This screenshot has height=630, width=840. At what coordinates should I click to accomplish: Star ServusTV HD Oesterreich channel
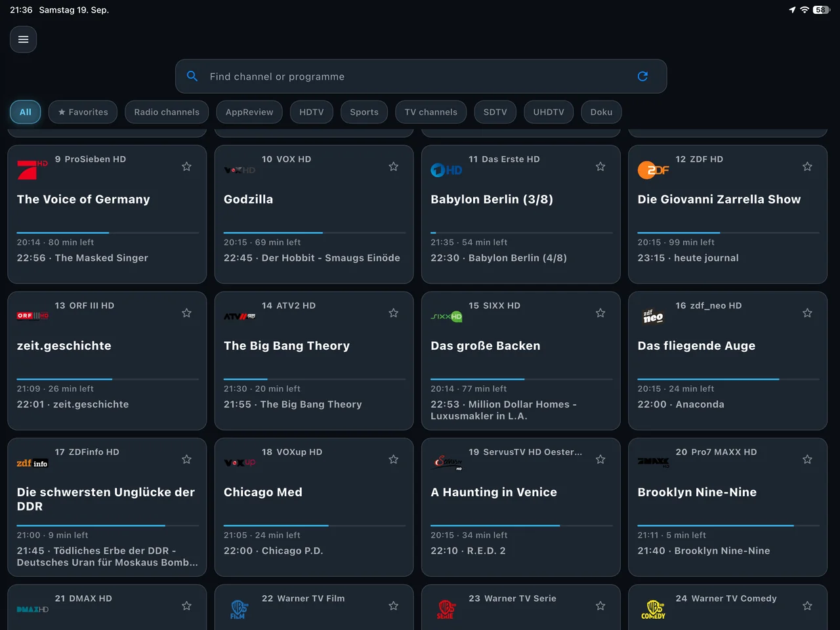[x=600, y=459]
